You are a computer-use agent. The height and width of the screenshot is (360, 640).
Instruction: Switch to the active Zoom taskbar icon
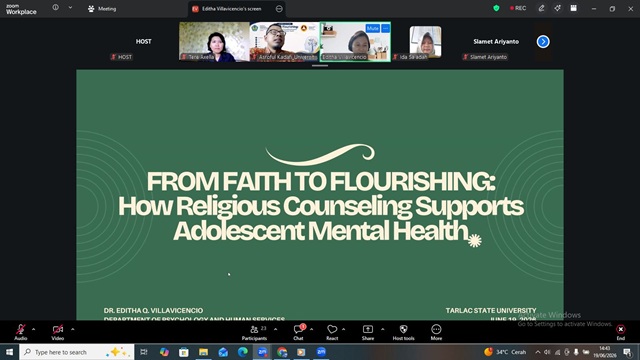pos(262,352)
